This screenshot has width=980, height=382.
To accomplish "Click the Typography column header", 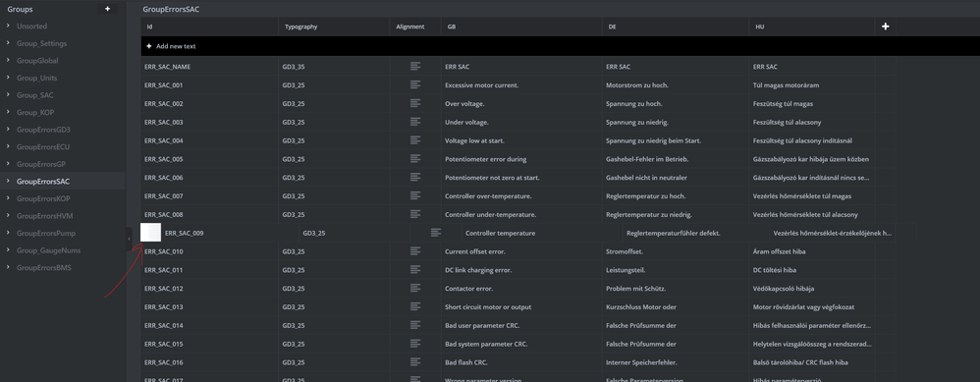I will click(301, 27).
